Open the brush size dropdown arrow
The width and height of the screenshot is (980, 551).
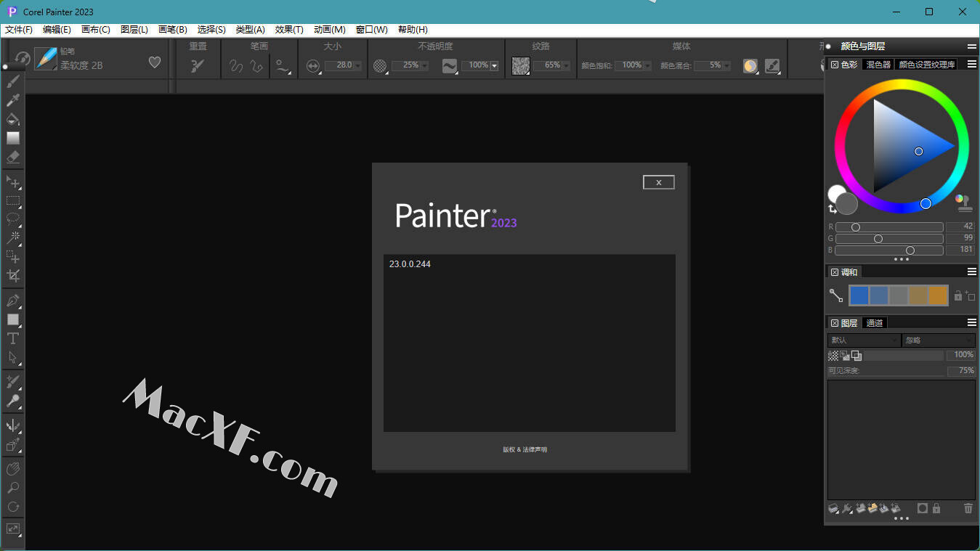[x=357, y=66]
